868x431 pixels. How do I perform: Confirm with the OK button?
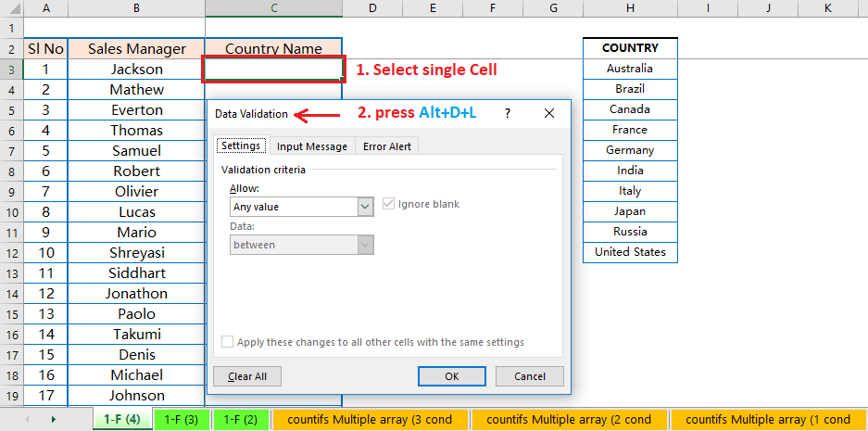(x=452, y=376)
